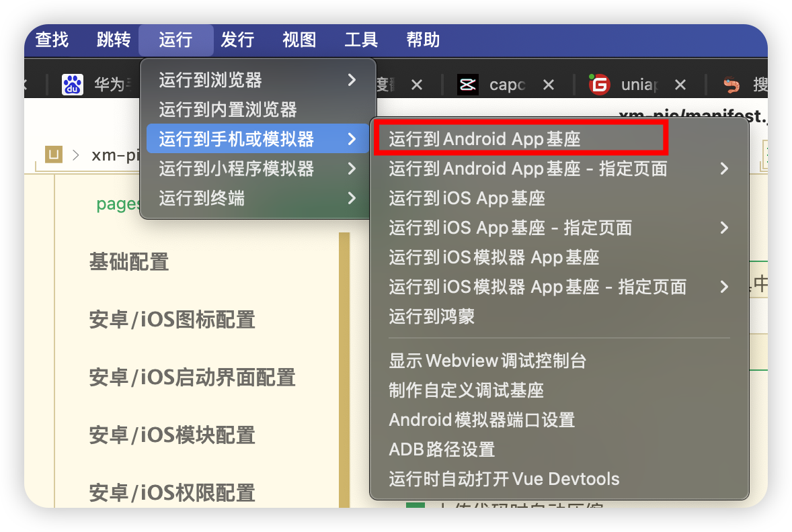The image size is (792, 532).
Task: Select 运行到浏览器 menu entry
Action: coord(258,80)
